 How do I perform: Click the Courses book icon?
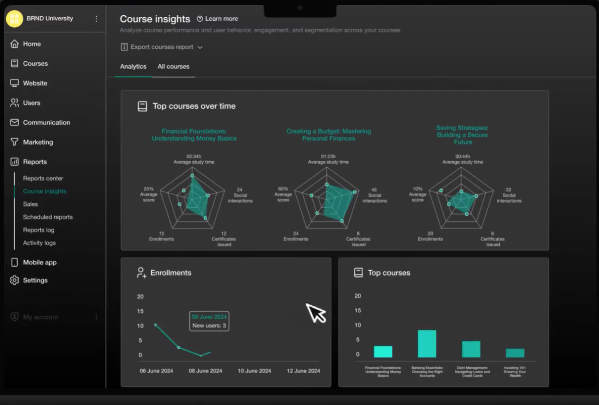coord(15,63)
